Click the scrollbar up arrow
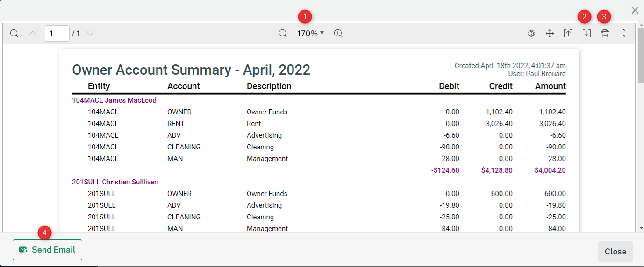Viewport: 644px width, 267px height. coord(640,25)
